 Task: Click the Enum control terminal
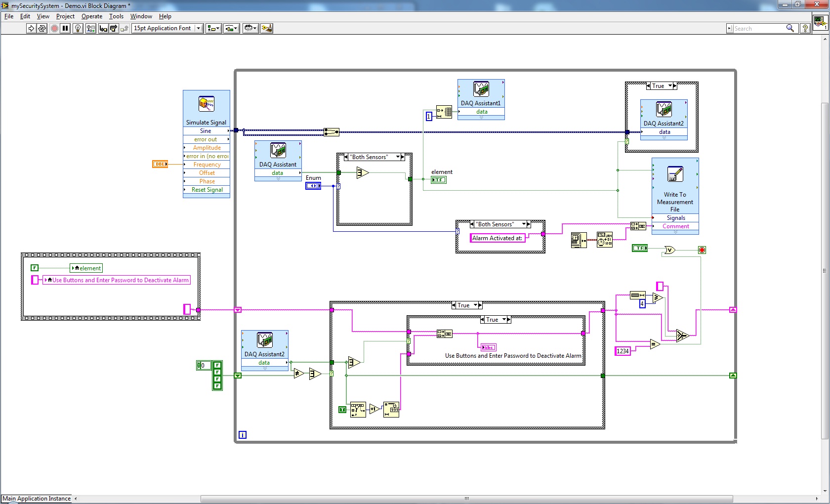313,186
